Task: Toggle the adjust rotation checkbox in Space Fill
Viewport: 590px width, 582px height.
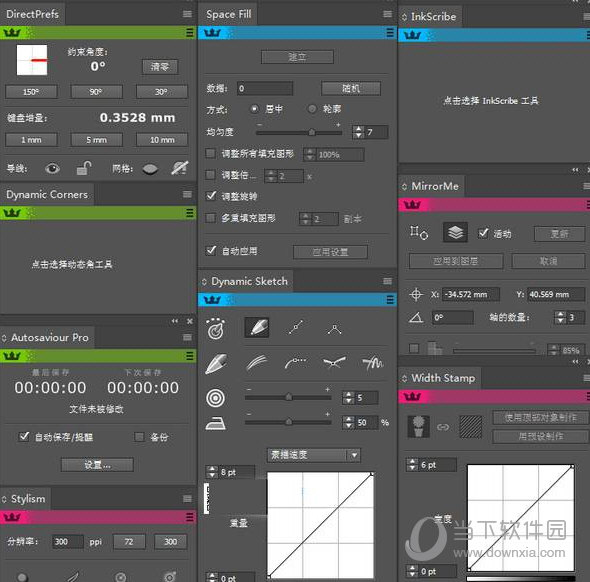Action: (211, 196)
